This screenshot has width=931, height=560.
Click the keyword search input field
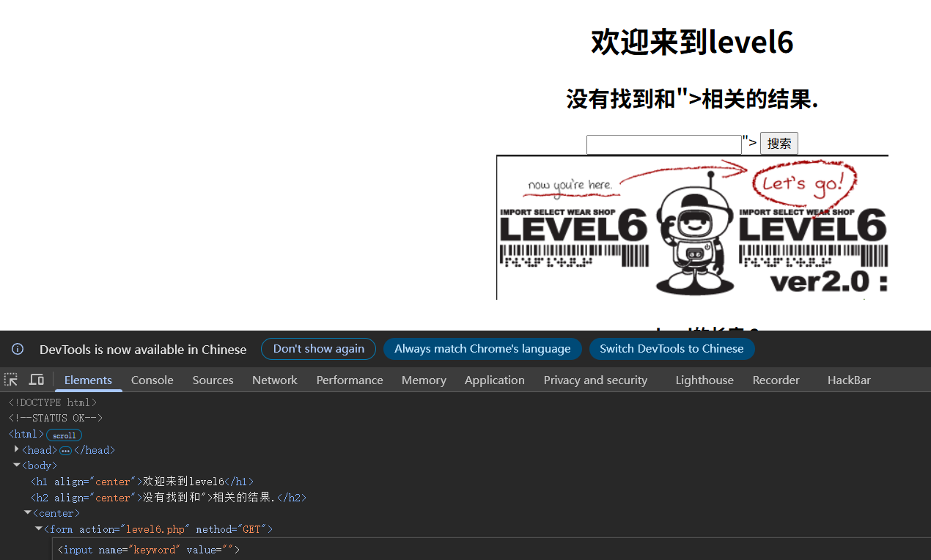[664, 144]
